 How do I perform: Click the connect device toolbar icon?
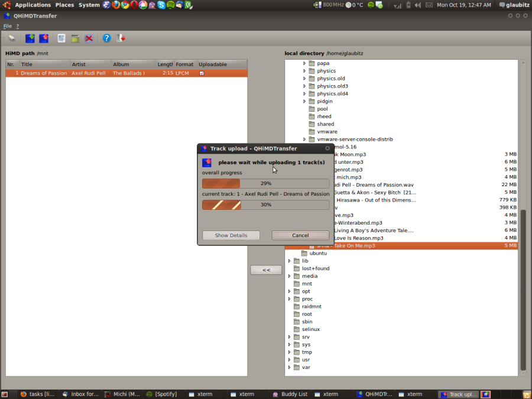pos(11,38)
